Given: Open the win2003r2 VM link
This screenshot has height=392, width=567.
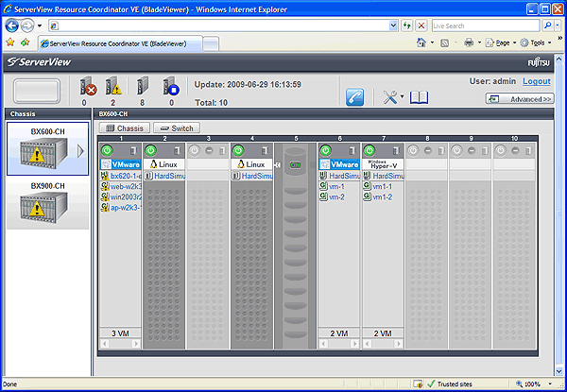Looking at the screenshot, I should pos(126,196).
